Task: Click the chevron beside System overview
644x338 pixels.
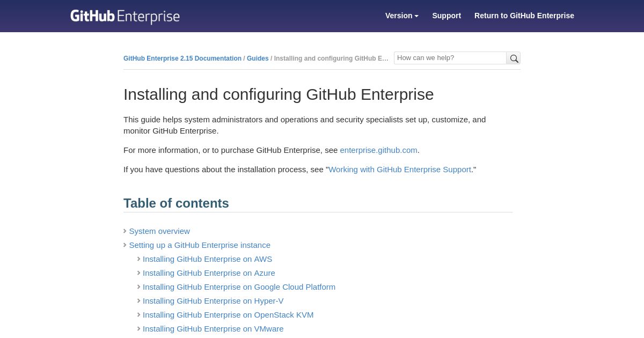Action: [x=125, y=231]
